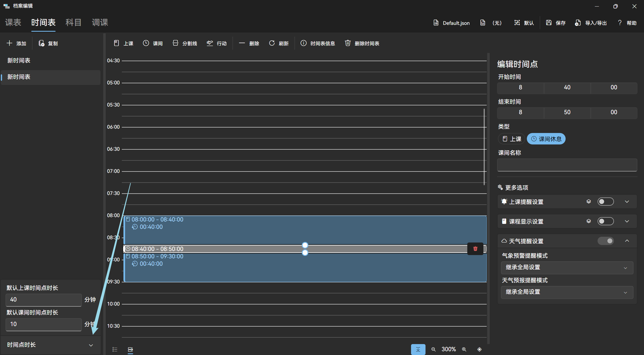The height and width of the screenshot is (355, 644).
Task: Click the 保存 save button
Action: click(x=556, y=23)
